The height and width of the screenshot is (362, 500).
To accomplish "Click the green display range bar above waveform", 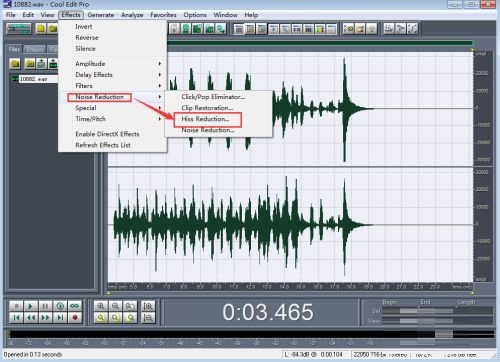I will click(x=320, y=43).
